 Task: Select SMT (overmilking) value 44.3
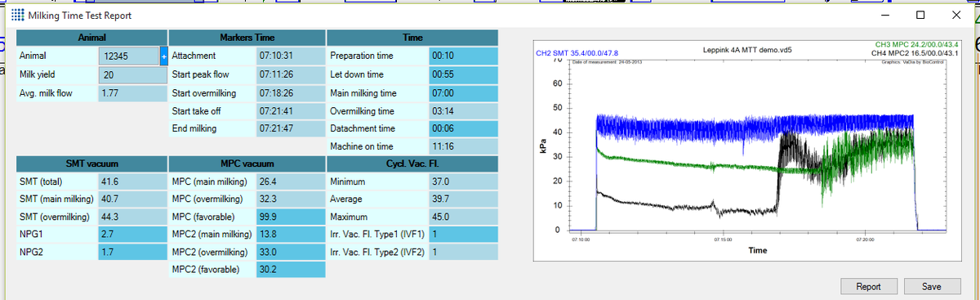point(132,217)
